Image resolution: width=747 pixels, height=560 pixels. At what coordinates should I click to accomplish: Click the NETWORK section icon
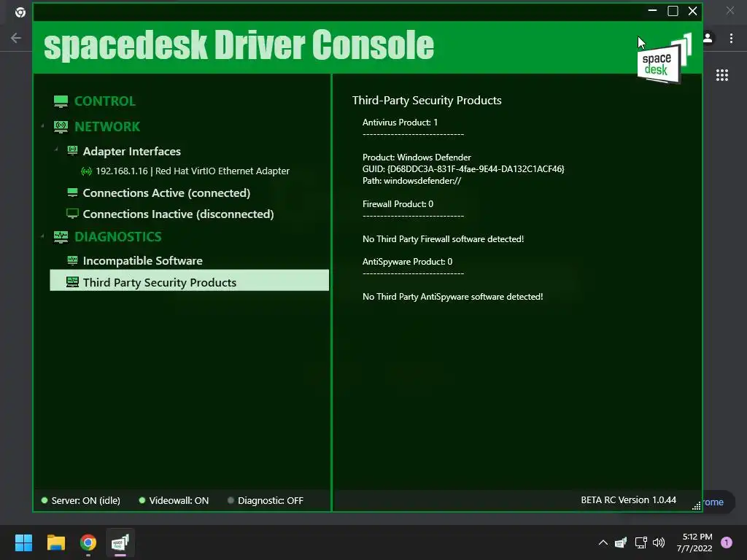(x=61, y=127)
